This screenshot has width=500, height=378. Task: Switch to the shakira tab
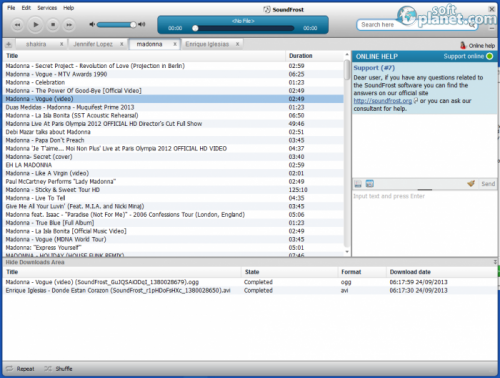36,44
